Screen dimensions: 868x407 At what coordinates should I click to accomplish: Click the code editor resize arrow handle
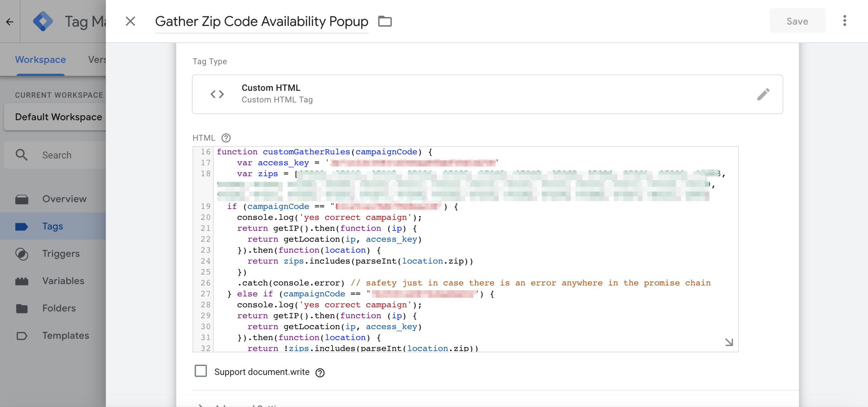click(x=729, y=342)
